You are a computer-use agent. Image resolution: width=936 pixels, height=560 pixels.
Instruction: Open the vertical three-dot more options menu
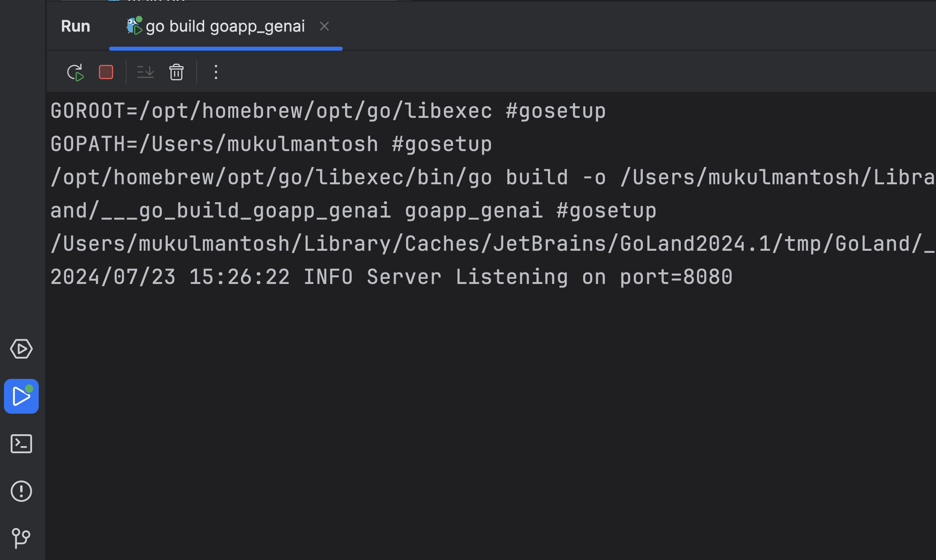[216, 72]
